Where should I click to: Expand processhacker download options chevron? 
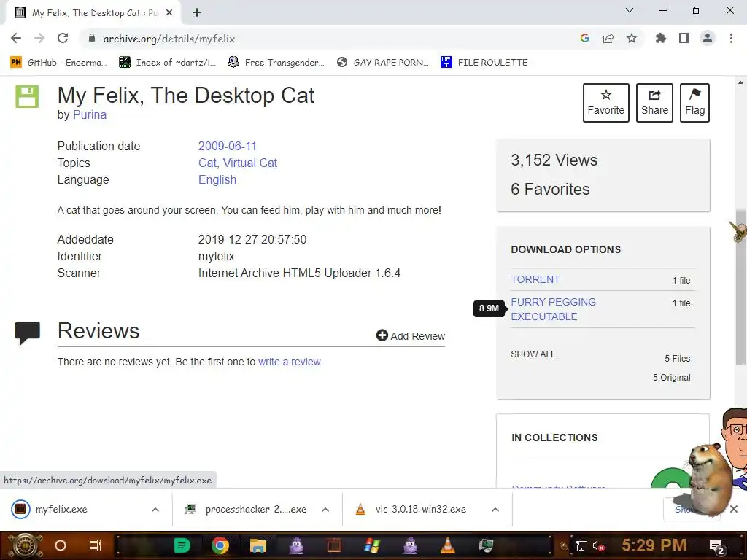point(325,510)
